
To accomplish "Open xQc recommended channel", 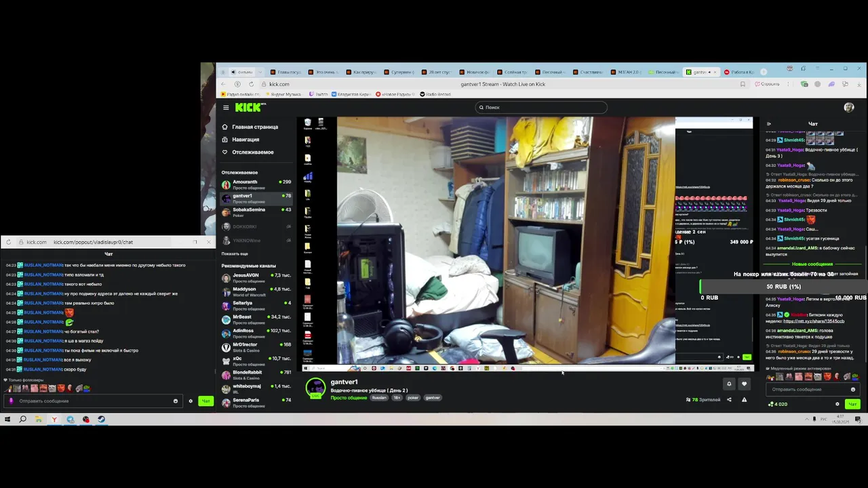I will 256,361.
